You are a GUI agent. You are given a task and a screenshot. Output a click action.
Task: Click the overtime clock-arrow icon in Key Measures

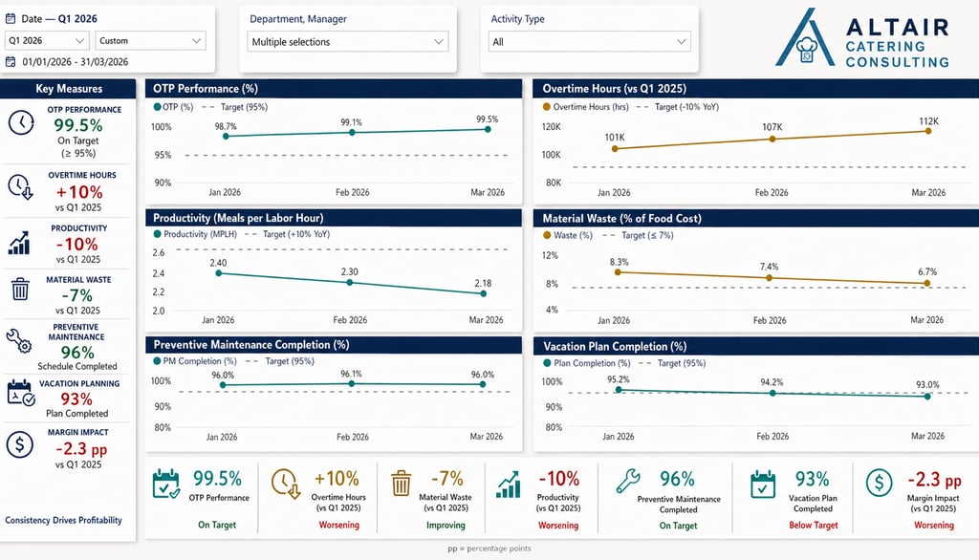click(x=20, y=186)
